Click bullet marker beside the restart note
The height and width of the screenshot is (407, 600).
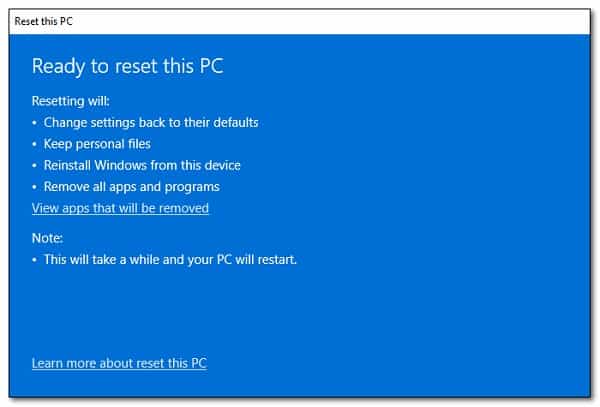point(35,260)
